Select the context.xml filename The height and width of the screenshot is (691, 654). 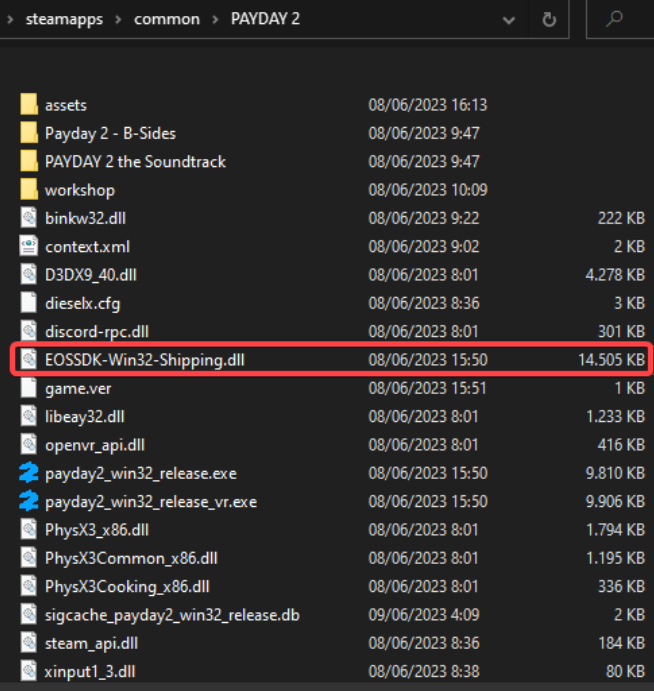[87, 247]
